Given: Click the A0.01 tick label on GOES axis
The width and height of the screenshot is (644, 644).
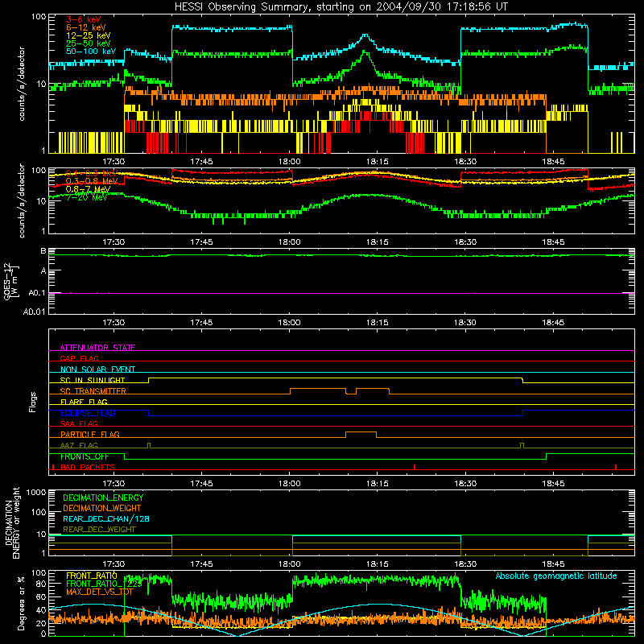Looking at the screenshot, I should (35, 312).
